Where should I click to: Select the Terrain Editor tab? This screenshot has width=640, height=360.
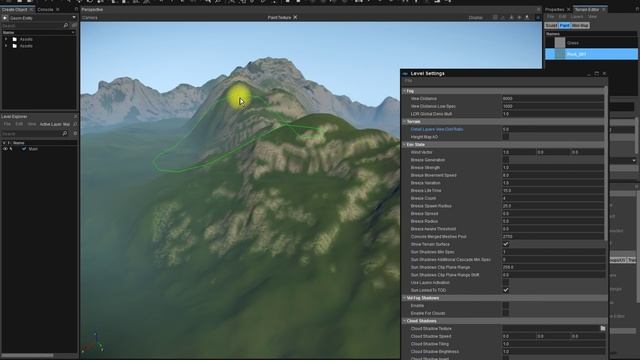pyautogui.click(x=587, y=9)
